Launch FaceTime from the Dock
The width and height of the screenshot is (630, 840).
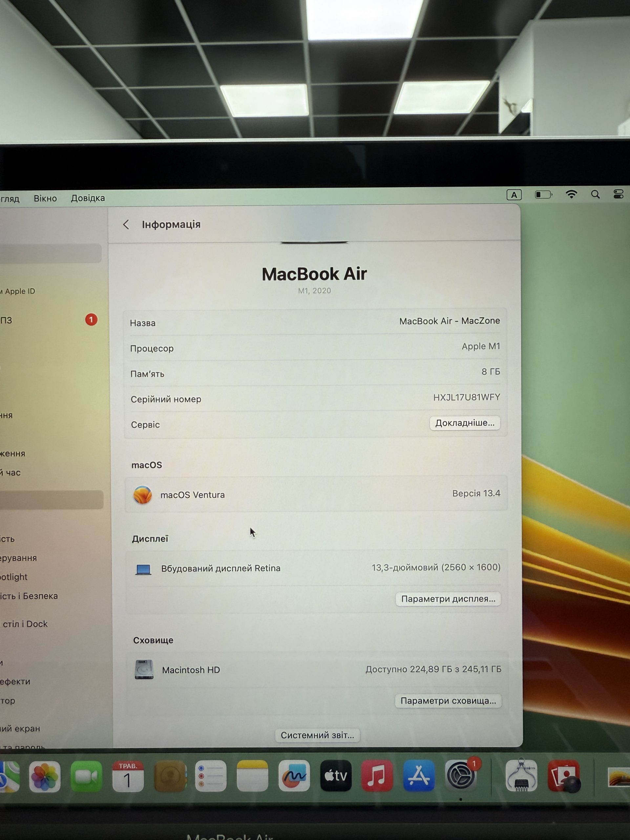[86, 777]
